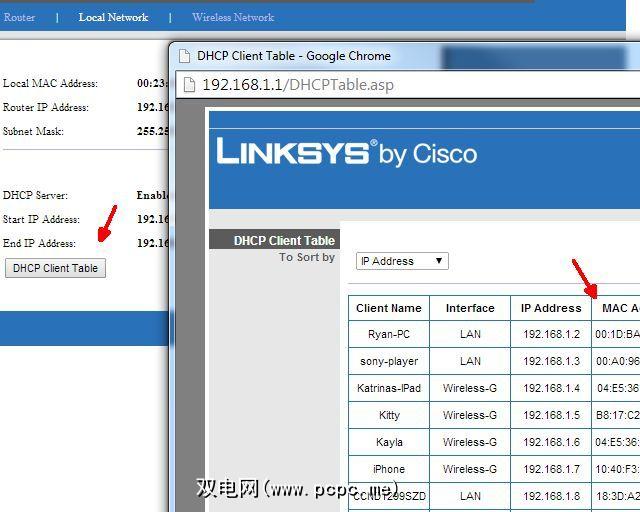Open the Wireless Network tab
Screen dimensions: 640x512
pyautogui.click(x=233, y=17)
